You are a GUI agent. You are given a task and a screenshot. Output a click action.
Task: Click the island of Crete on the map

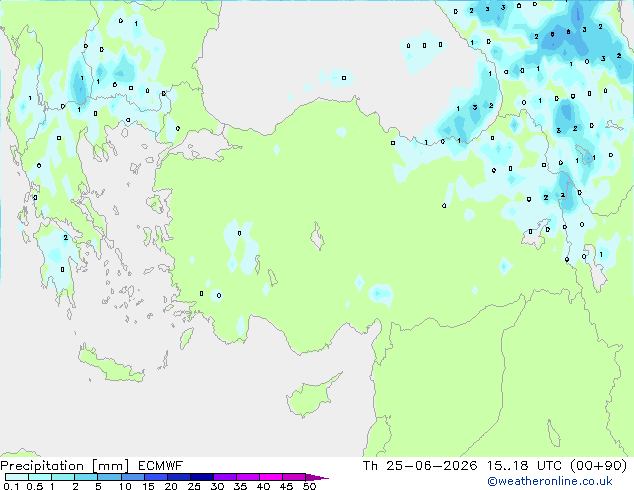111,366
